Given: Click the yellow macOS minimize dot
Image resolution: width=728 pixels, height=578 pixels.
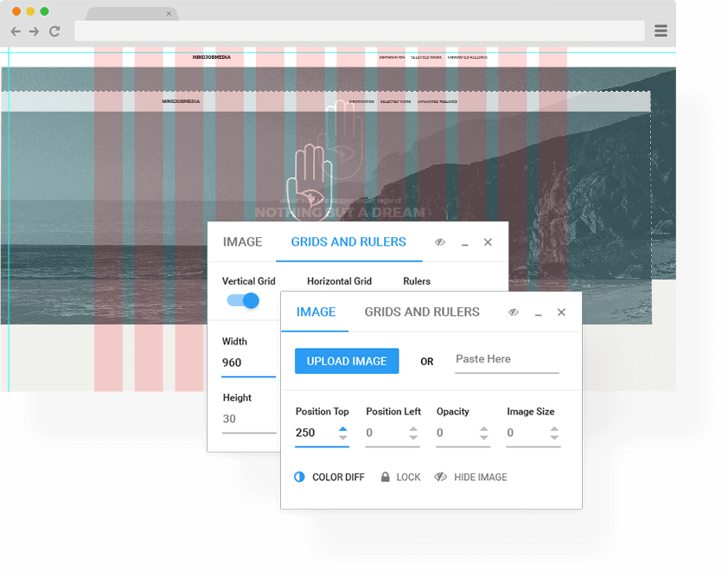Looking at the screenshot, I should pos(30,11).
